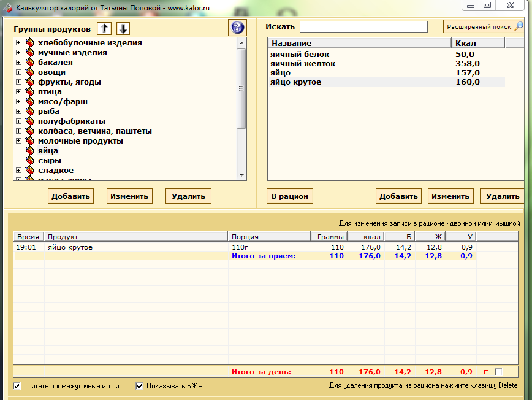This screenshot has height=400, width=532.
Task: Click the move group up arrow icon
Action: pyautogui.click(x=104, y=29)
